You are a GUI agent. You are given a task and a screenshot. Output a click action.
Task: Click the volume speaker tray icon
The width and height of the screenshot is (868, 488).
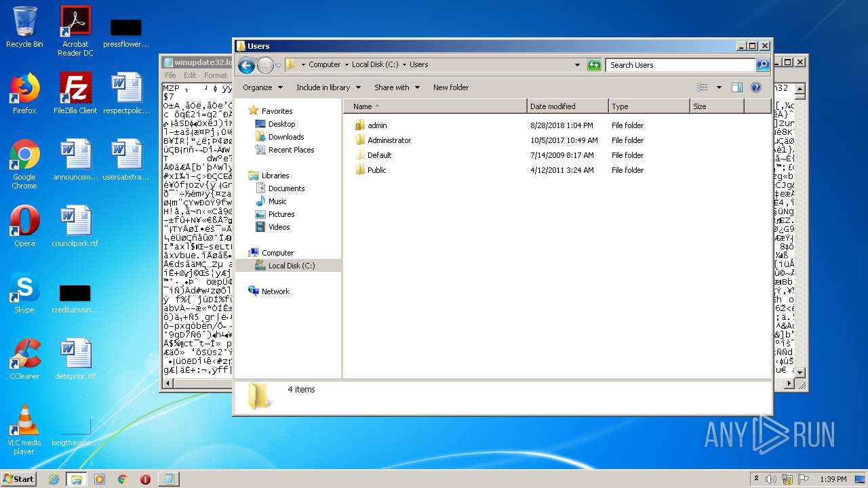pos(771,479)
